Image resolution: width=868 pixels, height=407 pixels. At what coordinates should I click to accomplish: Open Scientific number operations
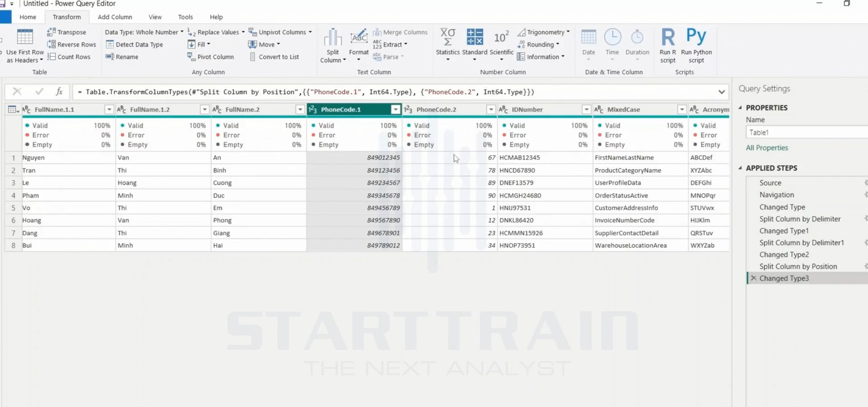click(502, 44)
